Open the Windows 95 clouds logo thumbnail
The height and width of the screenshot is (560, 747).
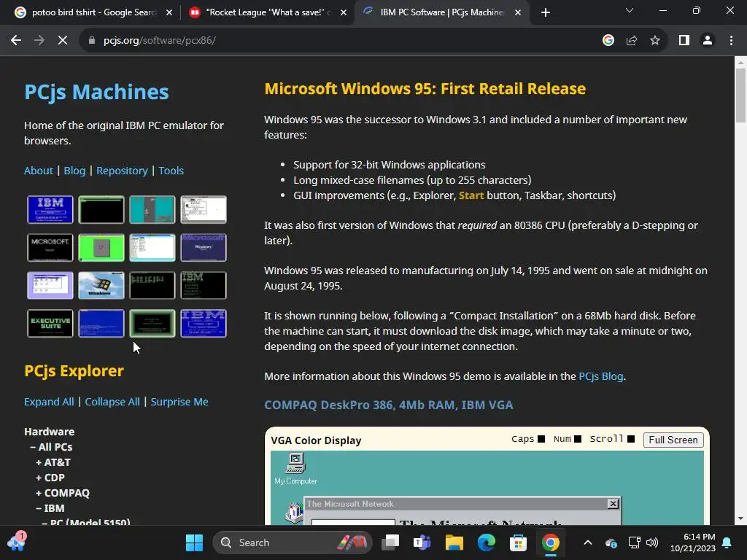(101, 285)
